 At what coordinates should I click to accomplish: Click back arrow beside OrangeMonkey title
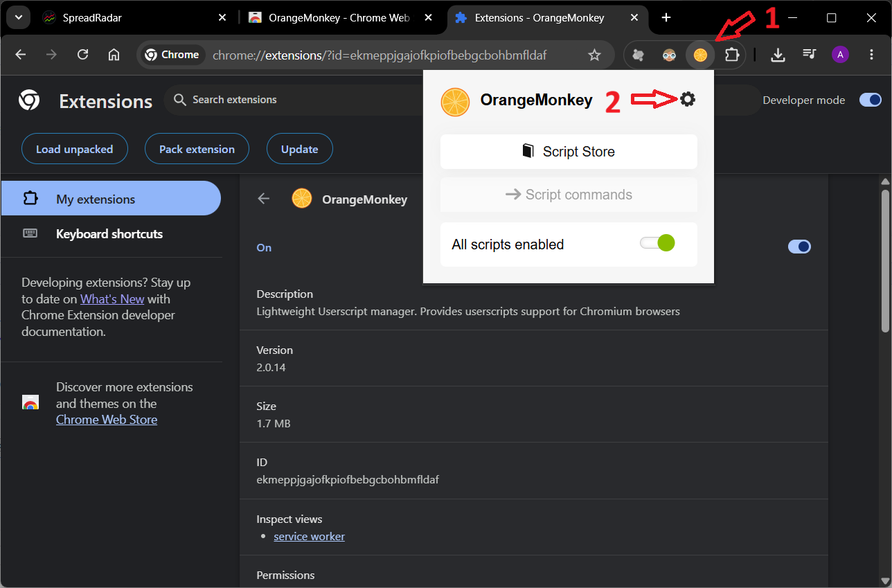[x=263, y=199]
